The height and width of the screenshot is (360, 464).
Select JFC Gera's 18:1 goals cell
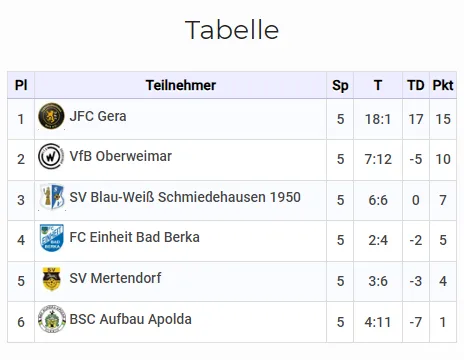[x=378, y=119]
